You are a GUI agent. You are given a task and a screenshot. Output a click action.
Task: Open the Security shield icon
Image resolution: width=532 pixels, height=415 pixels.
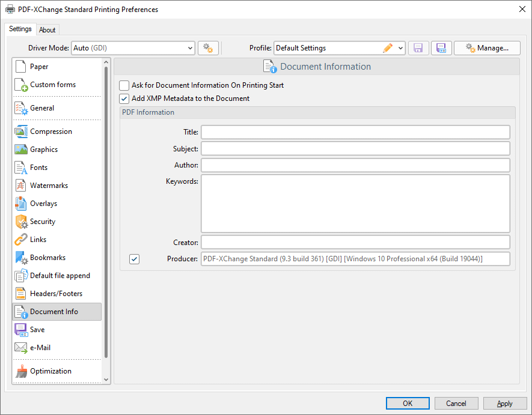[22, 222]
